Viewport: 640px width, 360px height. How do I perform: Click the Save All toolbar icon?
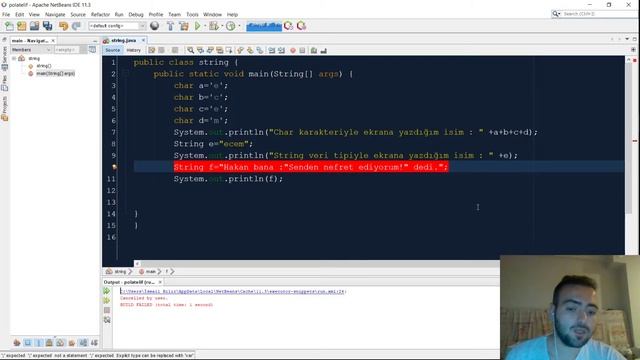[x=47, y=26]
